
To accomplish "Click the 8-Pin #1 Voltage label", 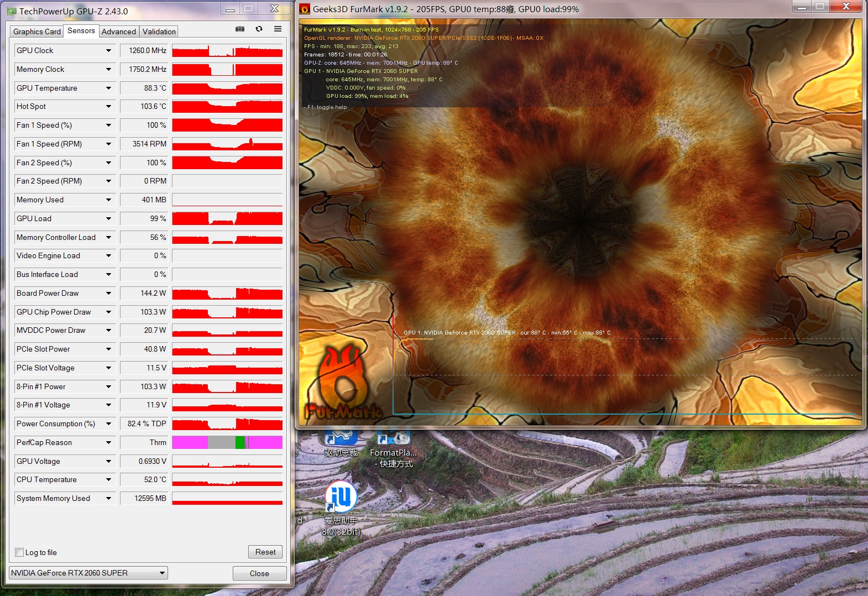I will (x=43, y=405).
